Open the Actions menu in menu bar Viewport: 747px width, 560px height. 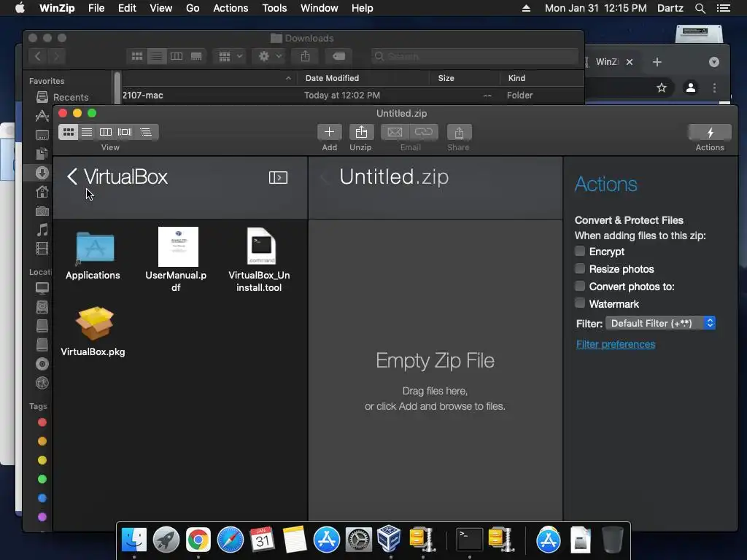click(231, 8)
